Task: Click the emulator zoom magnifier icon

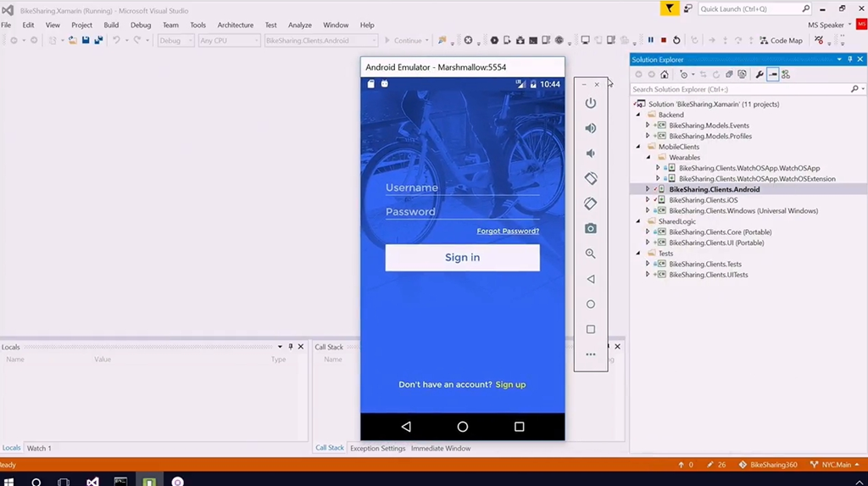Action: (591, 254)
